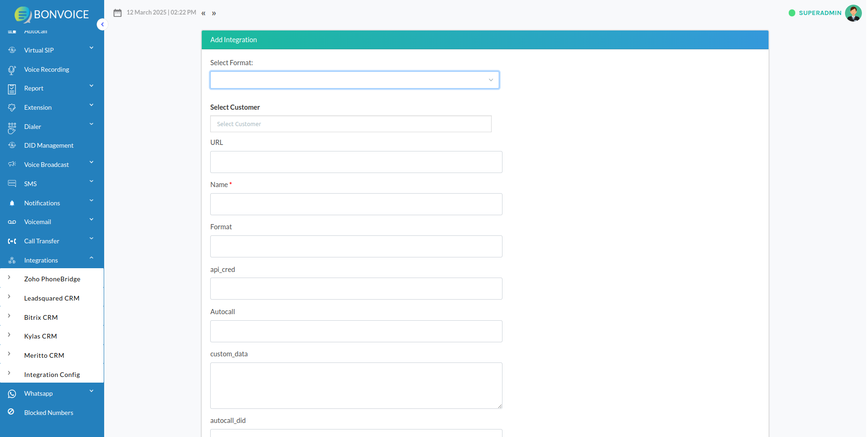Expand the Voice Broadcast submenu
868x437 pixels.
coord(91,162)
